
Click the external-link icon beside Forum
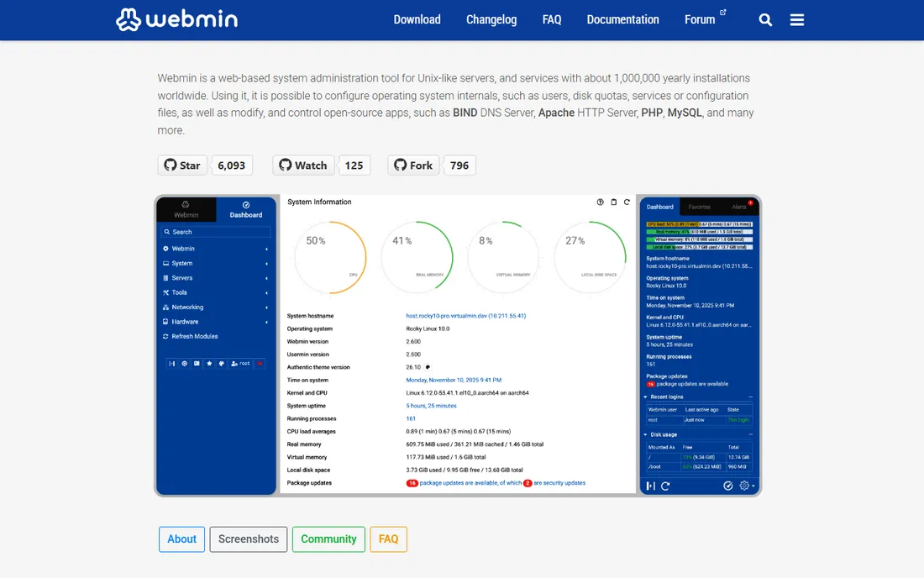coord(723,13)
